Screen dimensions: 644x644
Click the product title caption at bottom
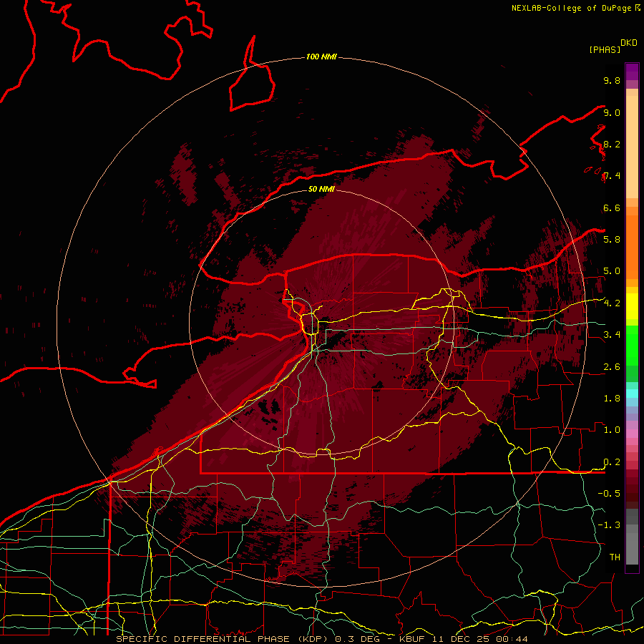click(x=321, y=639)
